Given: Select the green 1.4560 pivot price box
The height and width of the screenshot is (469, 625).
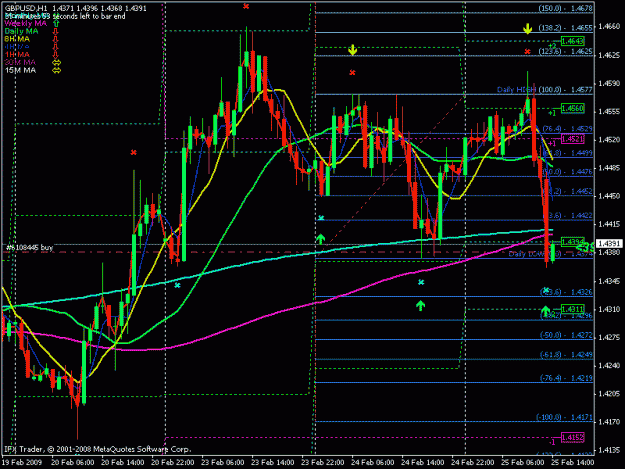Looking at the screenshot, I should 573,108.
